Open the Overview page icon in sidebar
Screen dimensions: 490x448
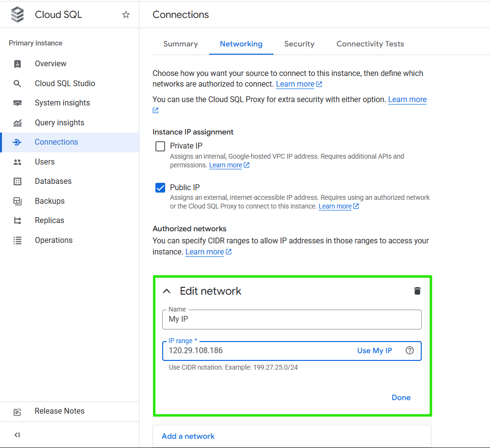[x=17, y=63]
